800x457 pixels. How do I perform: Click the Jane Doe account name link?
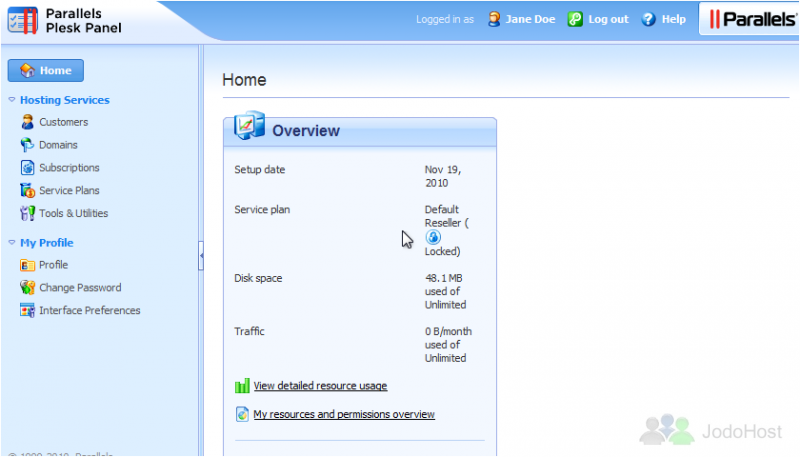[530, 19]
